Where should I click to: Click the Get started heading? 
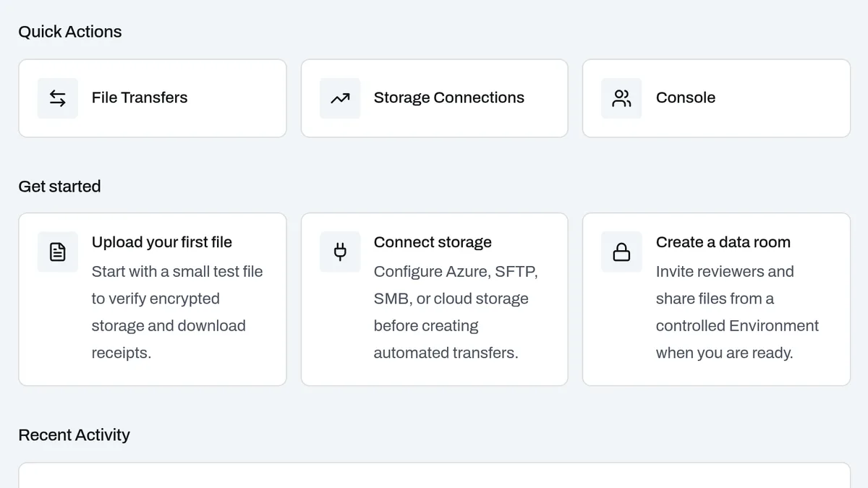pyautogui.click(x=59, y=187)
